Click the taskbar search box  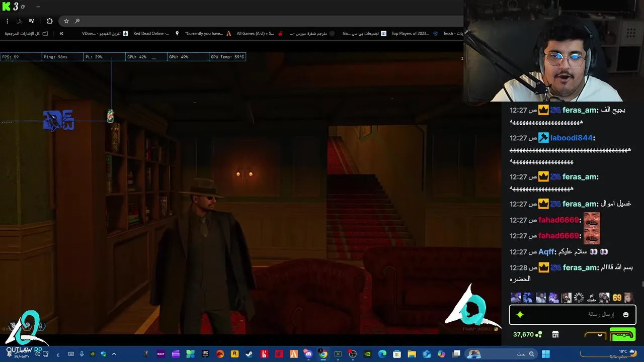(501, 354)
